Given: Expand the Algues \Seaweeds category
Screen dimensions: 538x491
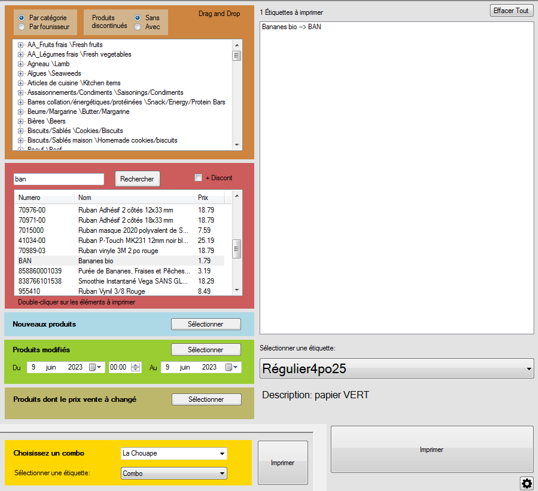Looking at the screenshot, I should [21, 73].
